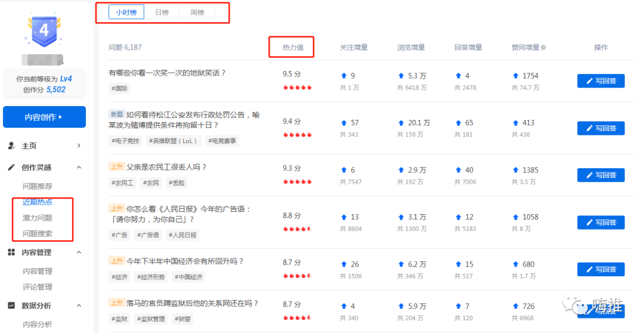Write answer for 人民日报广告语 question
This screenshot has height=334, width=644.
point(601,222)
